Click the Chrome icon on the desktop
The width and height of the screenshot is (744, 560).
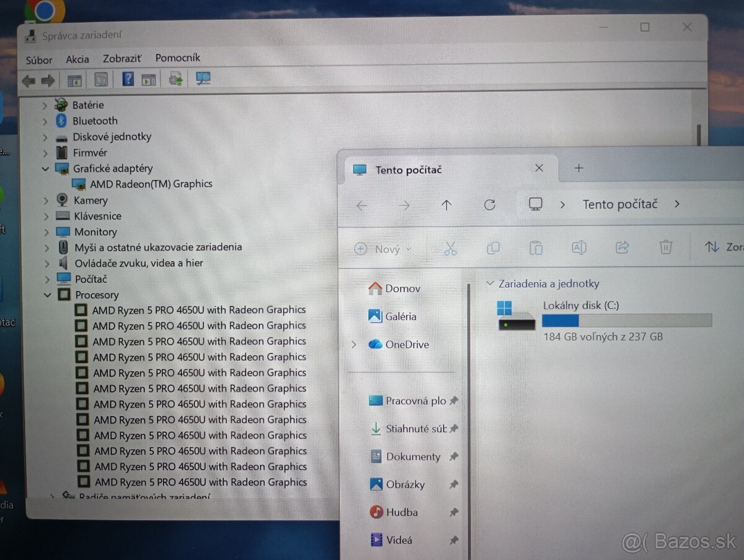[x=45, y=9]
